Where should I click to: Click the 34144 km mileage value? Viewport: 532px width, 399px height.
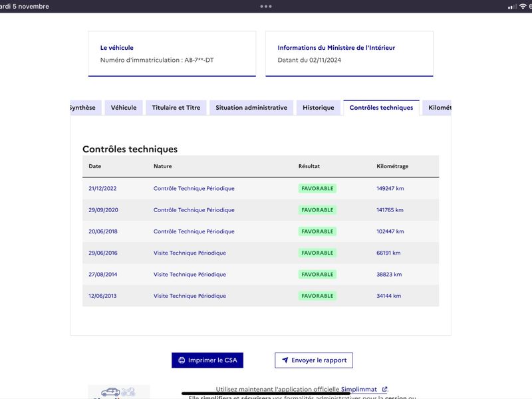click(389, 296)
